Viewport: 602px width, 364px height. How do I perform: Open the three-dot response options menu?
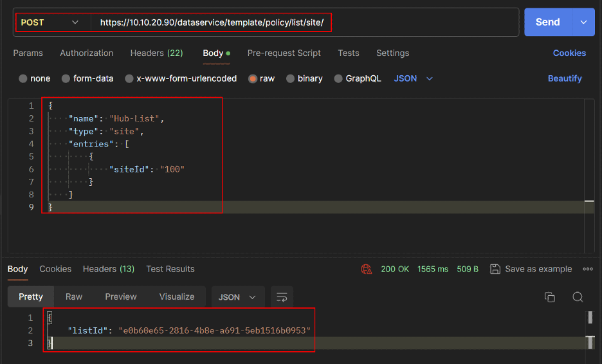[x=587, y=269]
